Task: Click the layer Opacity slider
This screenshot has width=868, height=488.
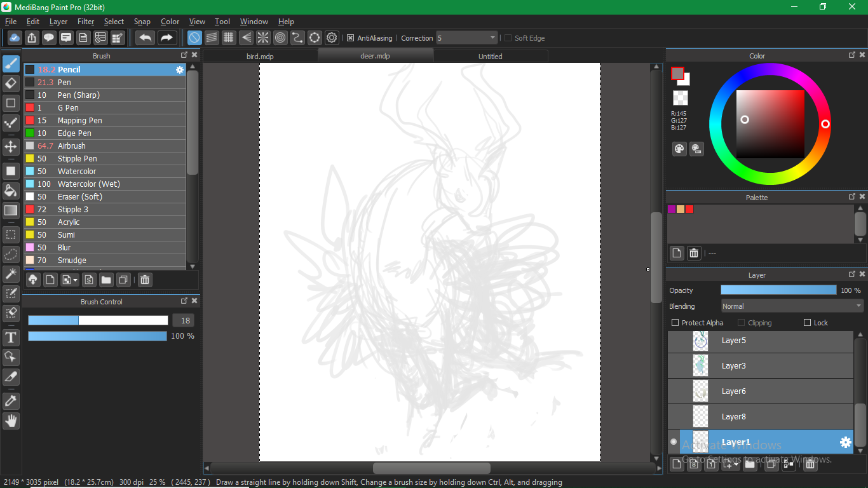Action: coord(778,290)
